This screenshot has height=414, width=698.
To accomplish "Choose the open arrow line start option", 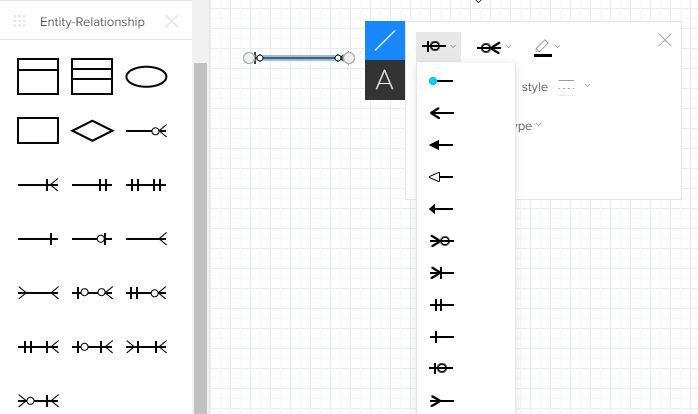I will pos(441,113).
